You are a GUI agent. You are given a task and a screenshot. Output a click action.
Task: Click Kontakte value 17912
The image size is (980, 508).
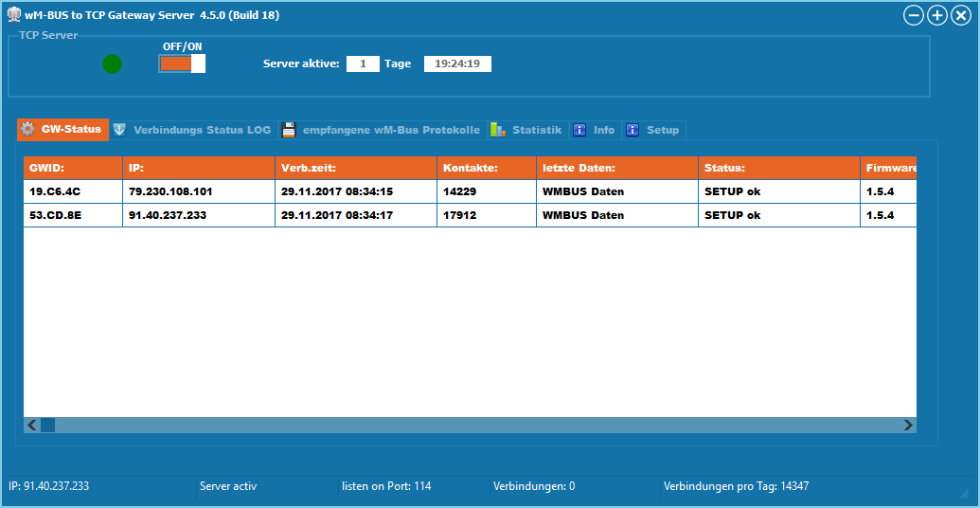(487, 215)
